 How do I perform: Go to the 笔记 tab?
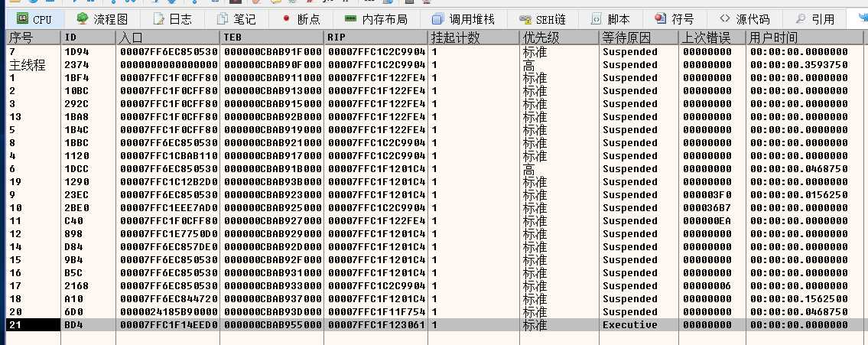click(236, 19)
